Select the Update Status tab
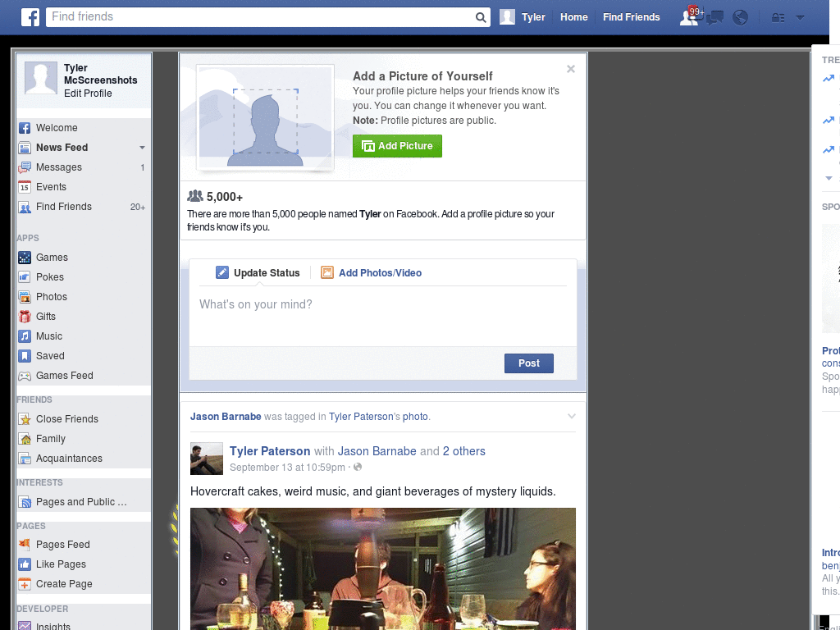The height and width of the screenshot is (630, 840). [258, 272]
